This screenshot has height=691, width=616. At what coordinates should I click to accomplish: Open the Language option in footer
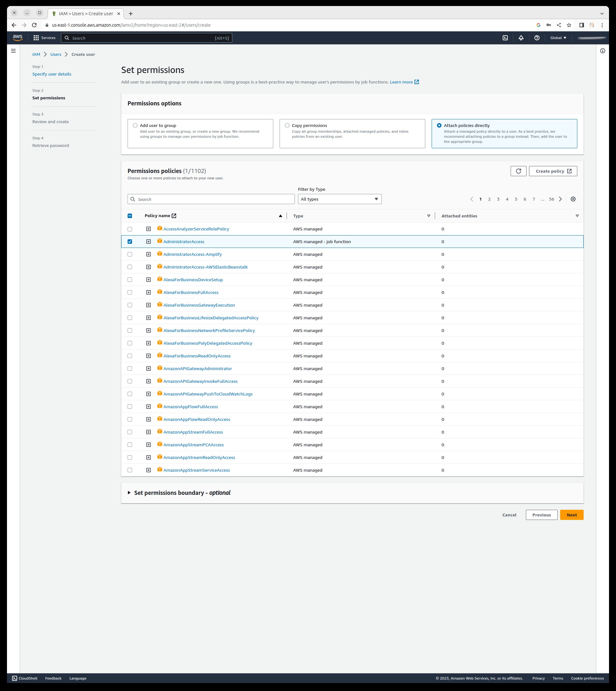coord(78,678)
